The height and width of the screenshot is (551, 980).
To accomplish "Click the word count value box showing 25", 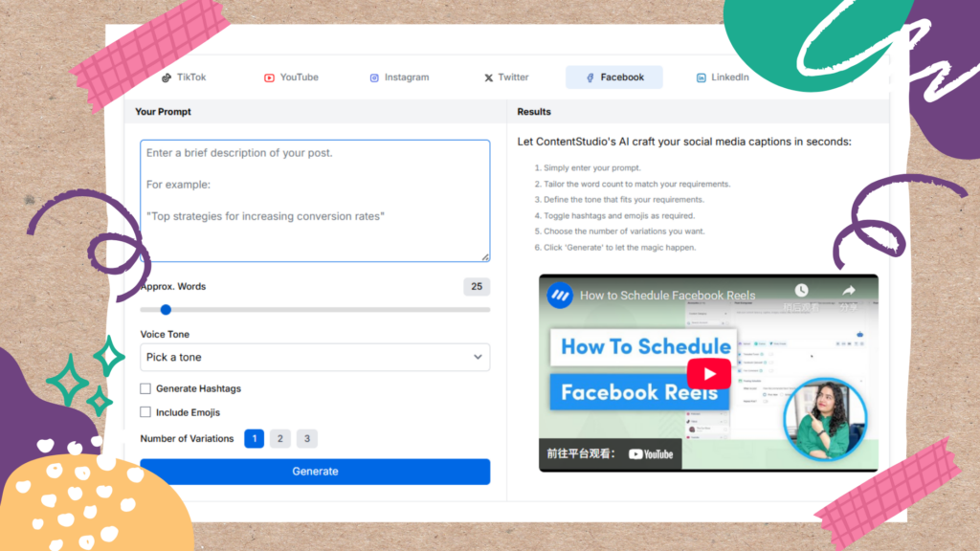I will click(477, 287).
